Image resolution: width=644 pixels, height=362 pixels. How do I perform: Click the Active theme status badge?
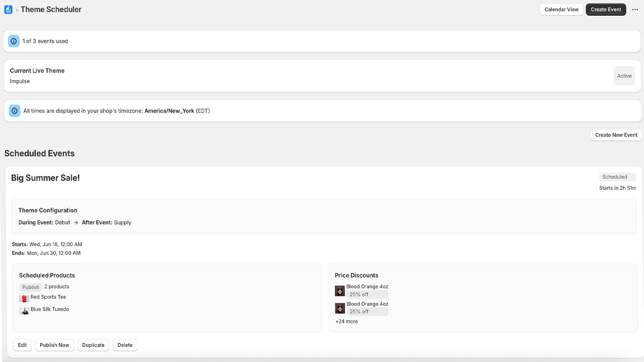[624, 76]
